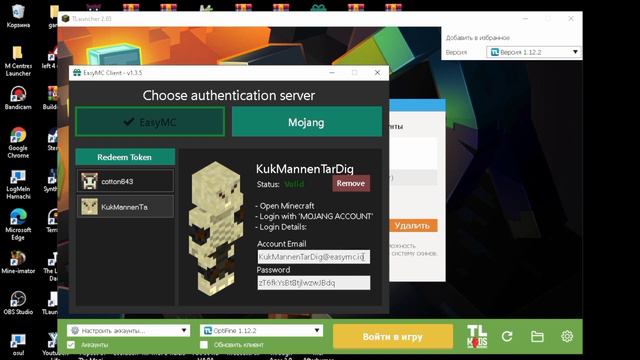Select the Mojang authentication server
The height and width of the screenshot is (360, 640).
click(x=307, y=122)
